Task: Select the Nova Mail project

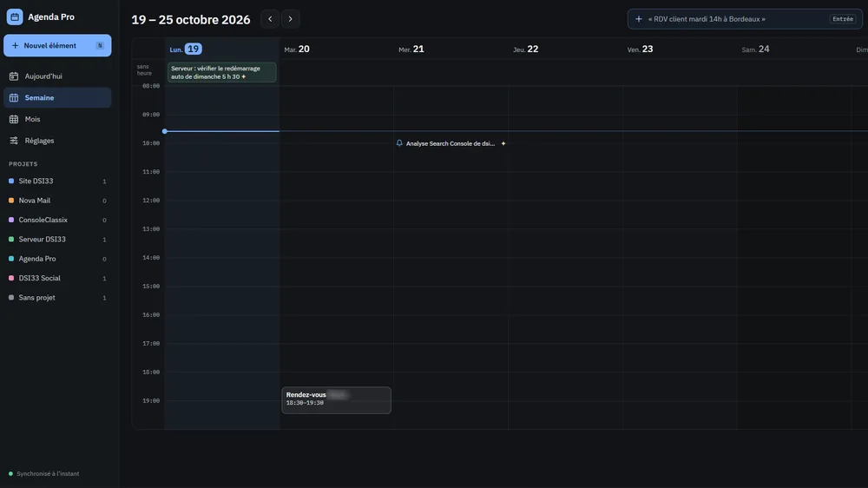Action: coord(57,201)
